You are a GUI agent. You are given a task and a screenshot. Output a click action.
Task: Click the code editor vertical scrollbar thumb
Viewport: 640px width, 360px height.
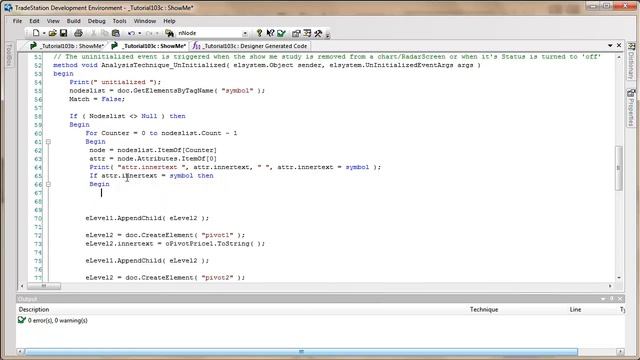pos(619,168)
